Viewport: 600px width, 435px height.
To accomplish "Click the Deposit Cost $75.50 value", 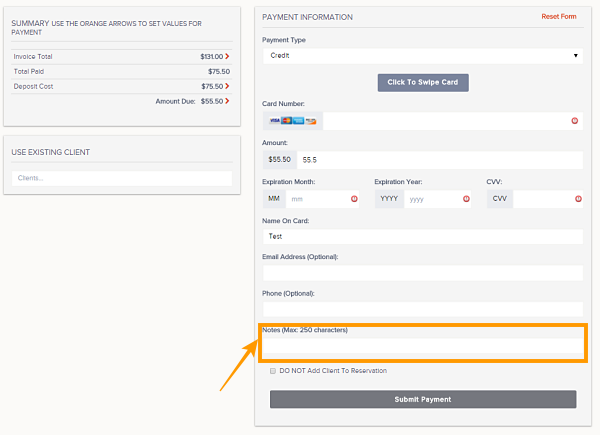I will (212, 86).
